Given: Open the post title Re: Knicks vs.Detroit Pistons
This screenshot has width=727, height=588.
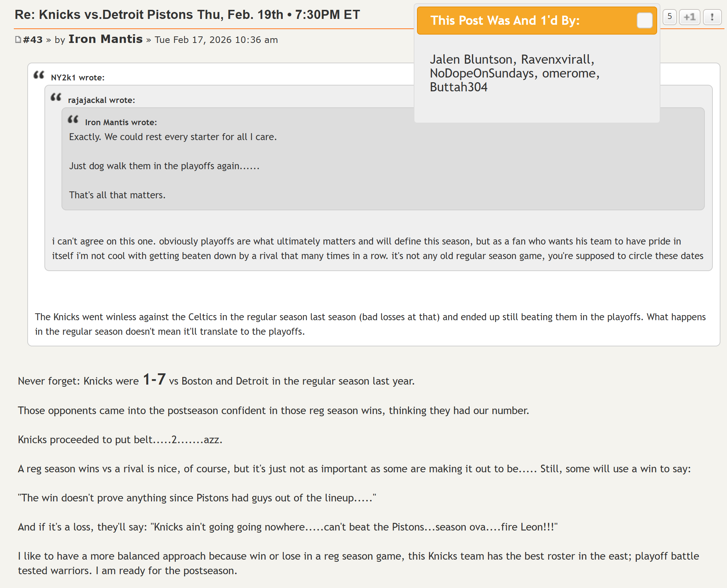Looking at the screenshot, I should click(x=187, y=15).
